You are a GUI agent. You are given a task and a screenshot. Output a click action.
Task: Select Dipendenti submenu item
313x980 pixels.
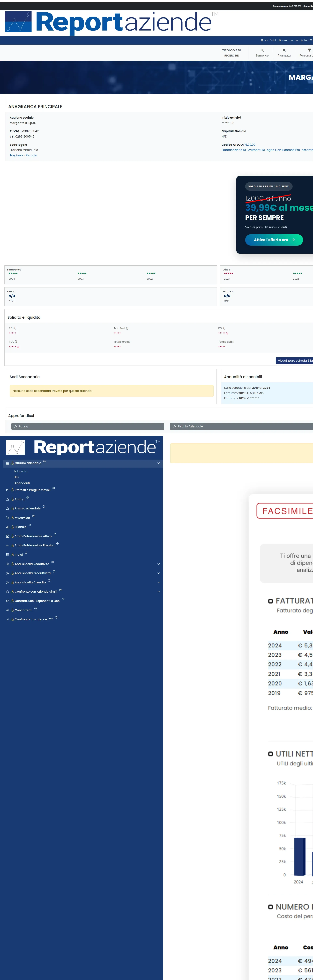point(22,483)
